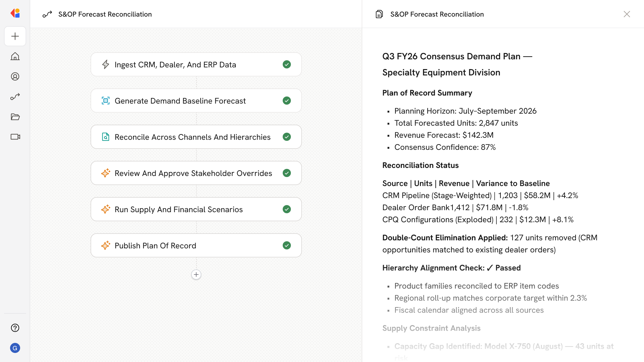This screenshot has width=644, height=362.
Task: Close the S&OP document panel
Action: click(x=627, y=14)
